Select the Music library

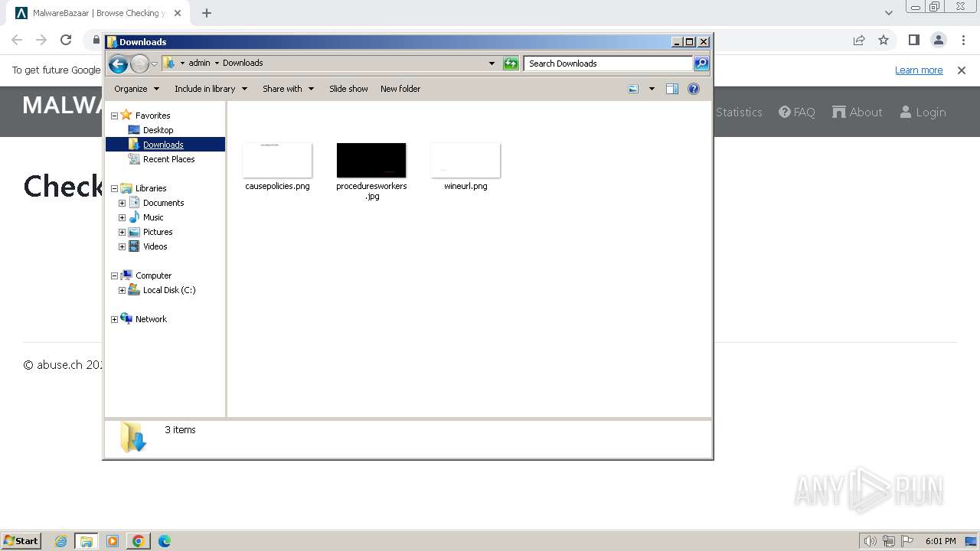pyautogui.click(x=153, y=217)
